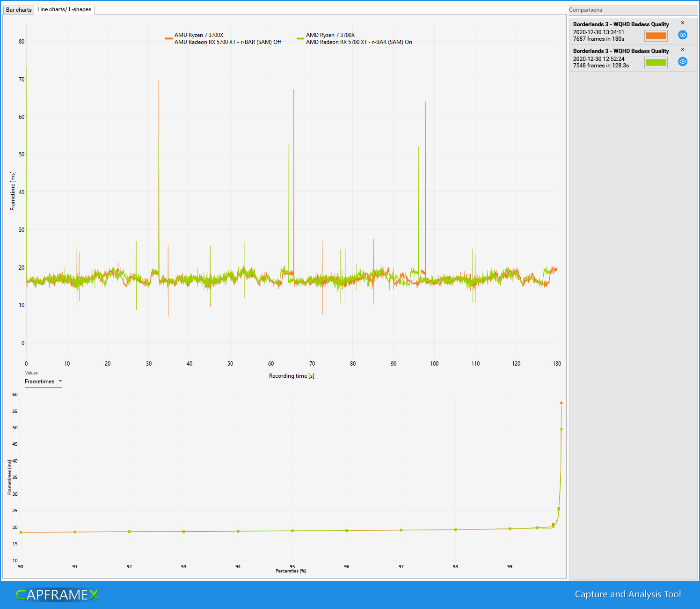Click the orange color swatch of the first record
The height and width of the screenshot is (609, 700).
[656, 36]
